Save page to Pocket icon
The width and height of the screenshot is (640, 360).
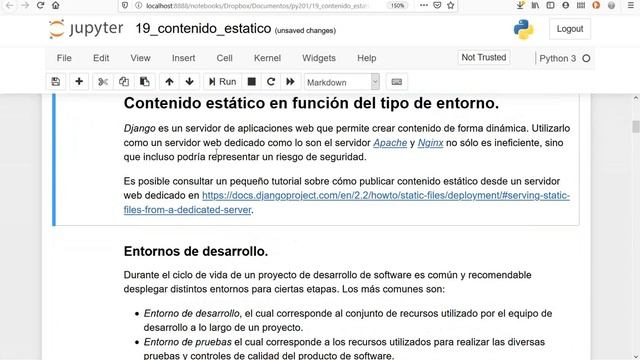coord(437,5)
